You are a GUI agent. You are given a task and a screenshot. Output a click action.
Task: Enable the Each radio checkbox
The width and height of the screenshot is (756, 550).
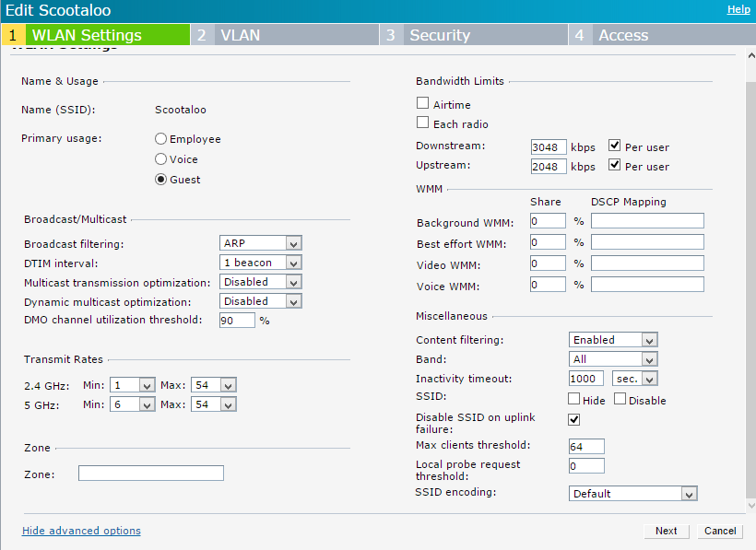coord(422,123)
